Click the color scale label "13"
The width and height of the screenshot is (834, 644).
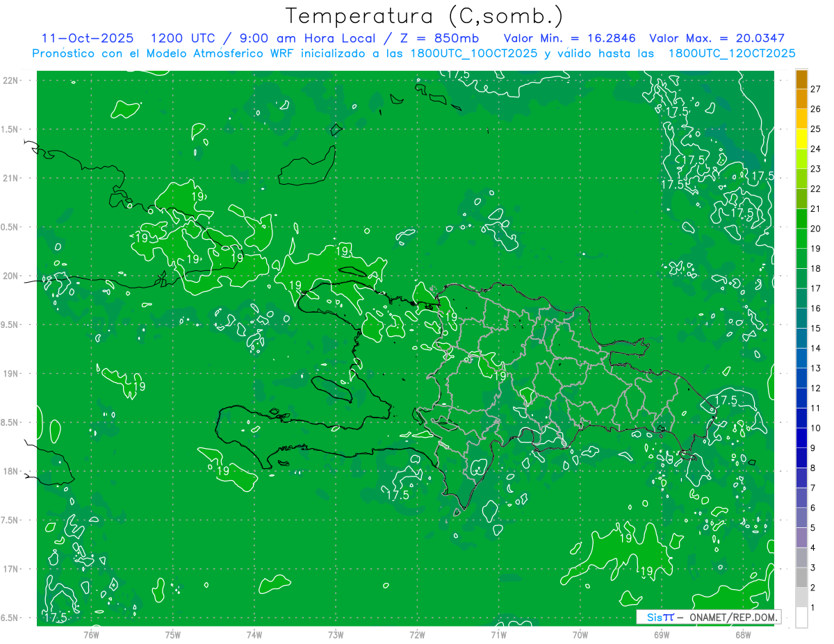816,368
